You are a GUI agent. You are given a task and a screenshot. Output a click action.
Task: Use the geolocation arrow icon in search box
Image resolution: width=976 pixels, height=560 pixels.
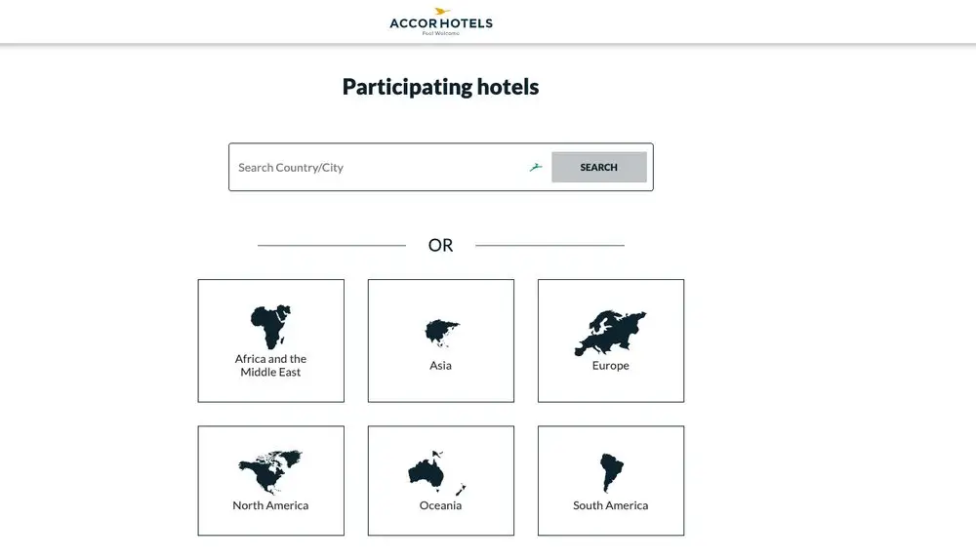pos(536,167)
